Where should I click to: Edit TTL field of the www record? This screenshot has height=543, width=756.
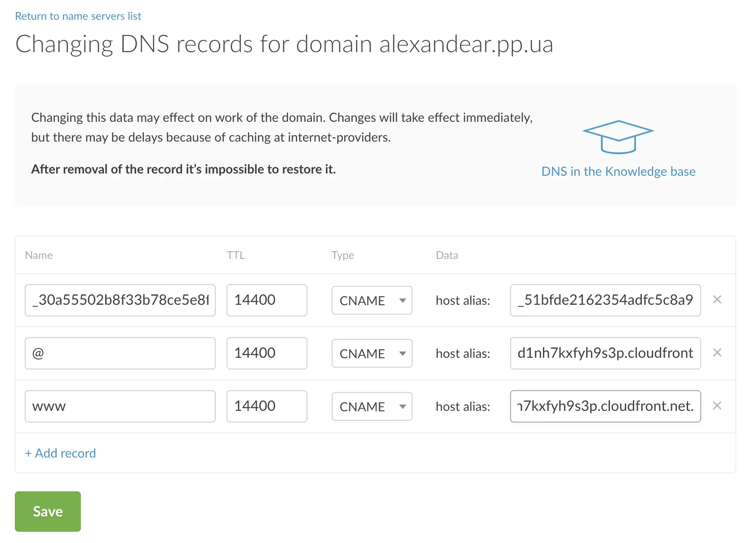click(x=267, y=406)
